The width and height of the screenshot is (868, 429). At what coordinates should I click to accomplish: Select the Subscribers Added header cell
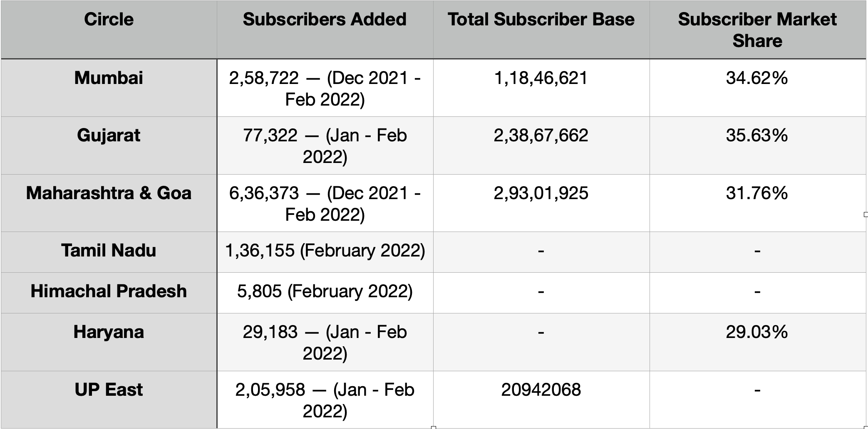[325, 30]
